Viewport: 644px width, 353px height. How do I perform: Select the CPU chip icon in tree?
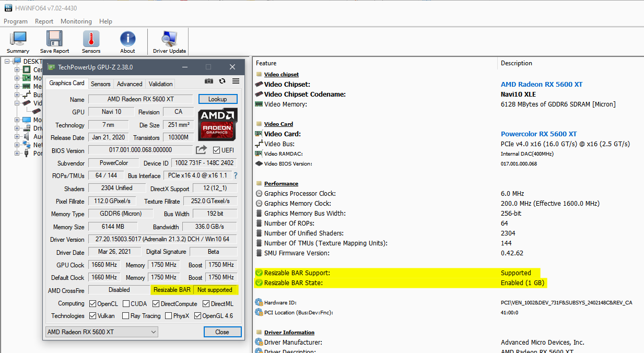[x=27, y=69]
